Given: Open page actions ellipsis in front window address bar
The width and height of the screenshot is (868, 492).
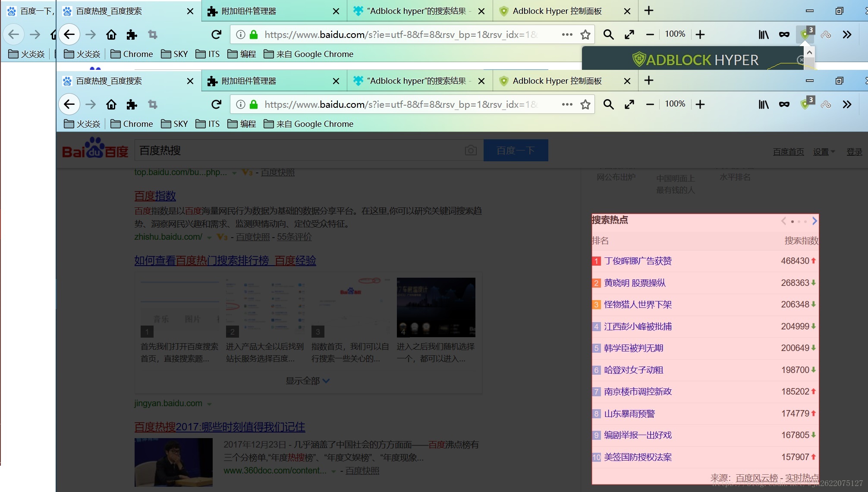Looking at the screenshot, I should pyautogui.click(x=567, y=104).
